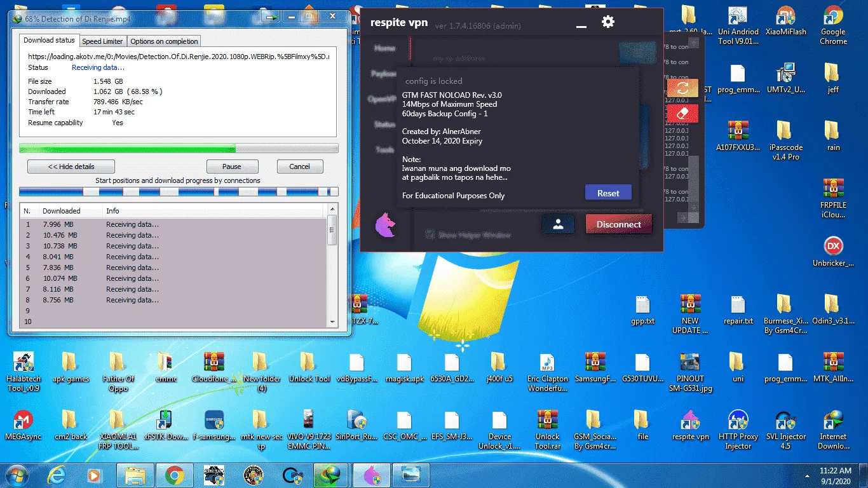Viewport: 868px width, 488px height.
Task: Select the magisk.apk file icon
Action: coord(404,368)
